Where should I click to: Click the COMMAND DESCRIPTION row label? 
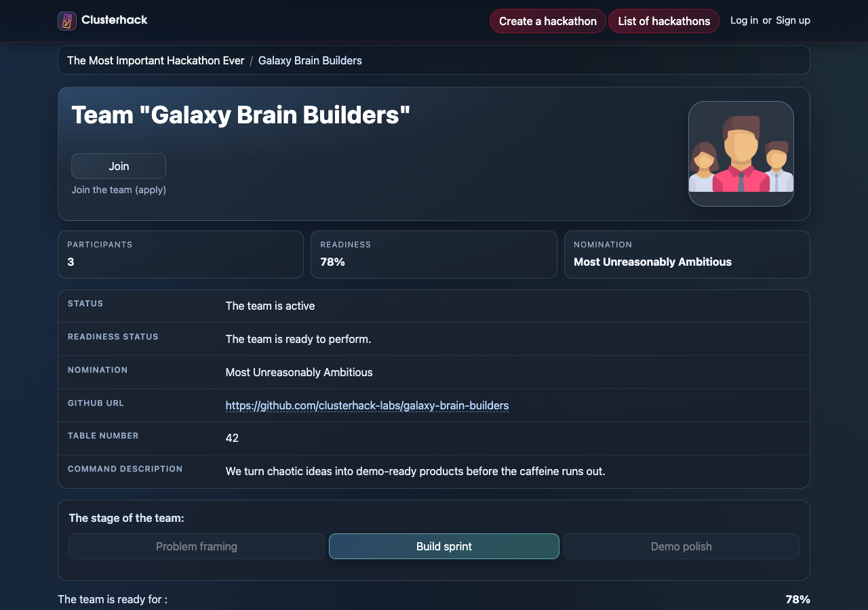pyautogui.click(x=125, y=469)
